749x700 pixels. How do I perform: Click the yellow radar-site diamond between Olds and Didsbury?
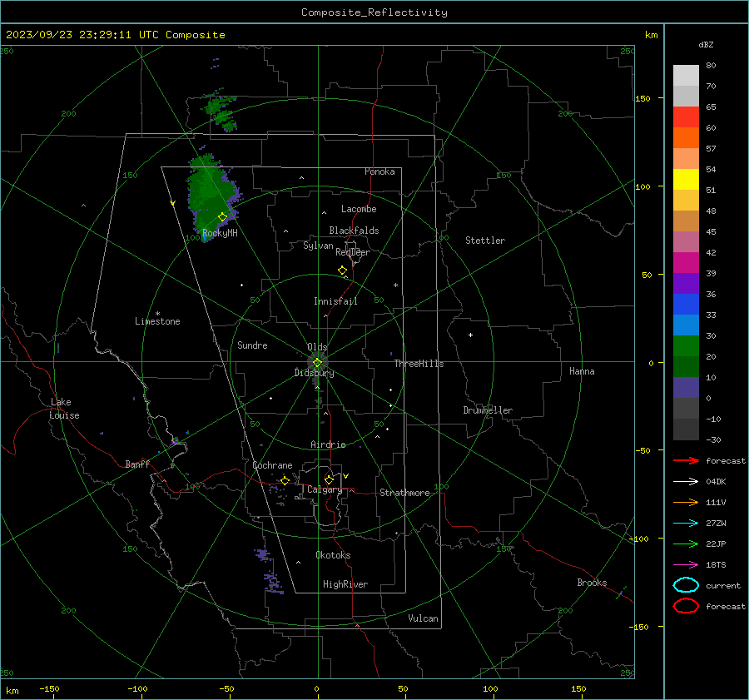(x=317, y=363)
